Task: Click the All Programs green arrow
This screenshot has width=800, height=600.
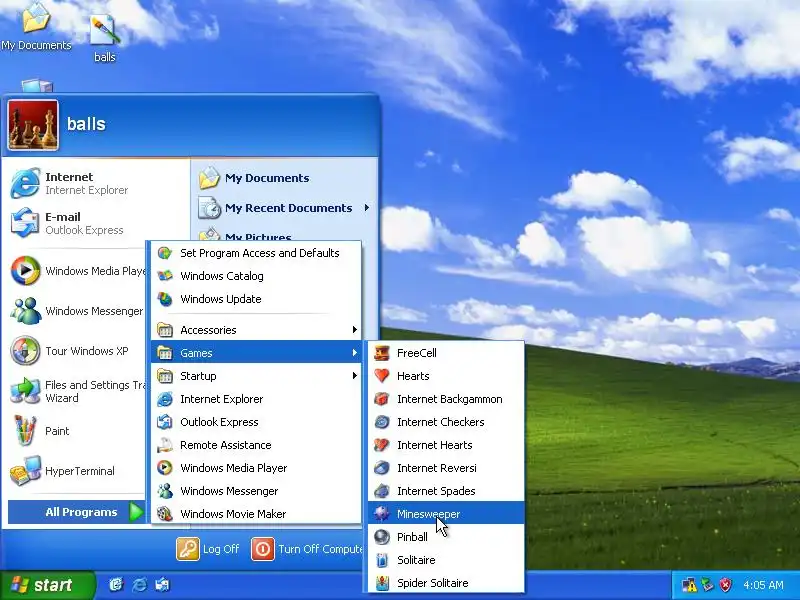Action: pos(136,512)
